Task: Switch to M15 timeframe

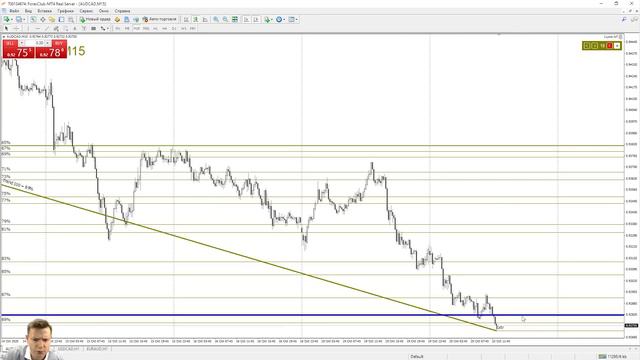Action: [x=136, y=29]
